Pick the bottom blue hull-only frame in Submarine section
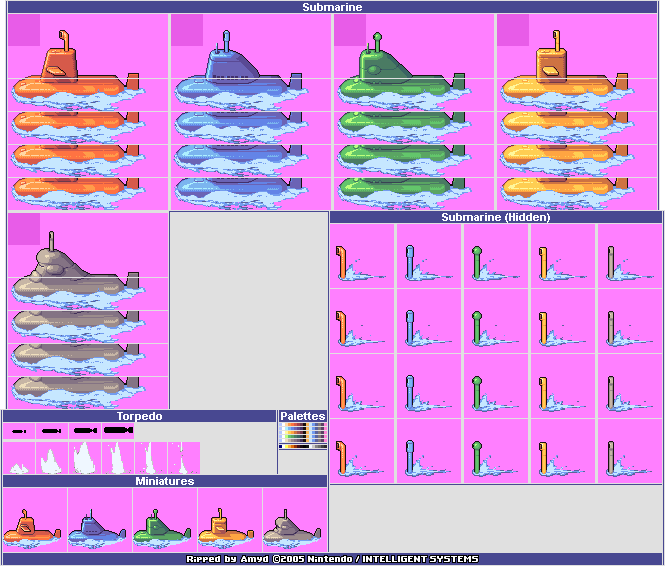Screen dimensions: 665x566 pyautogui.click(x=241, y=194)
